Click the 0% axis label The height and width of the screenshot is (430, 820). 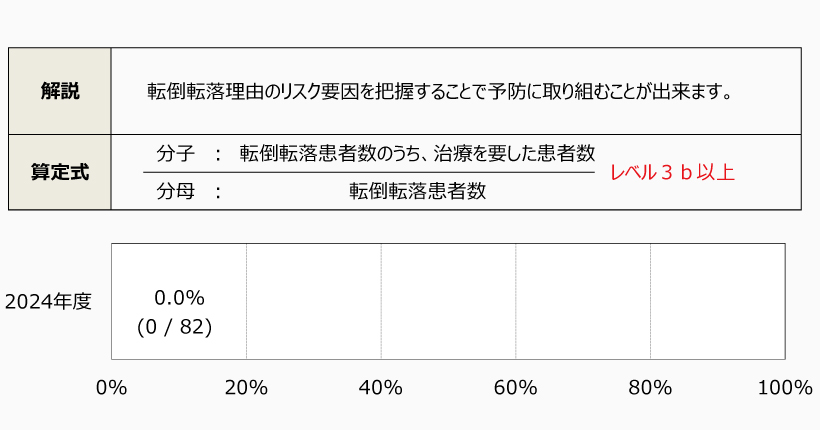click(x=111, y=388)
